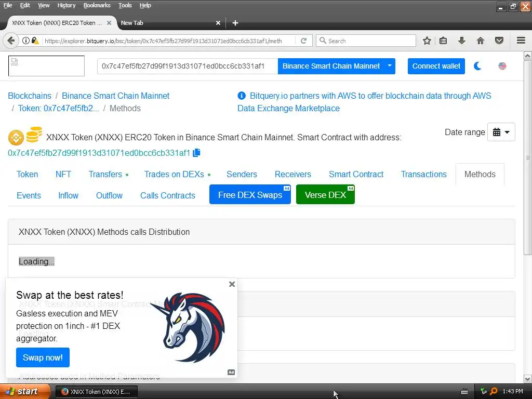Switch to the Senders tab
Screen dimensions: 532x399
pyautogui.click(x=242, y=174)
